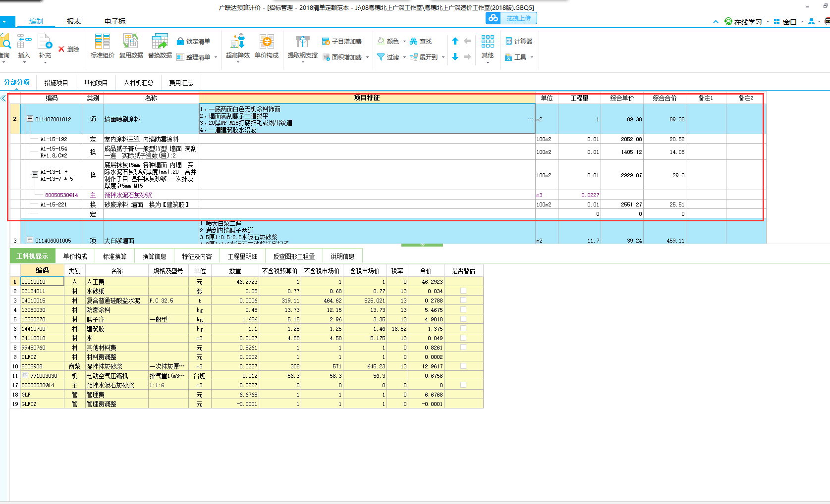The image size is (830, 504).
Task: Toggle 是否暂估 checkbox for 水 row
Action: click(x=463, y=338)
